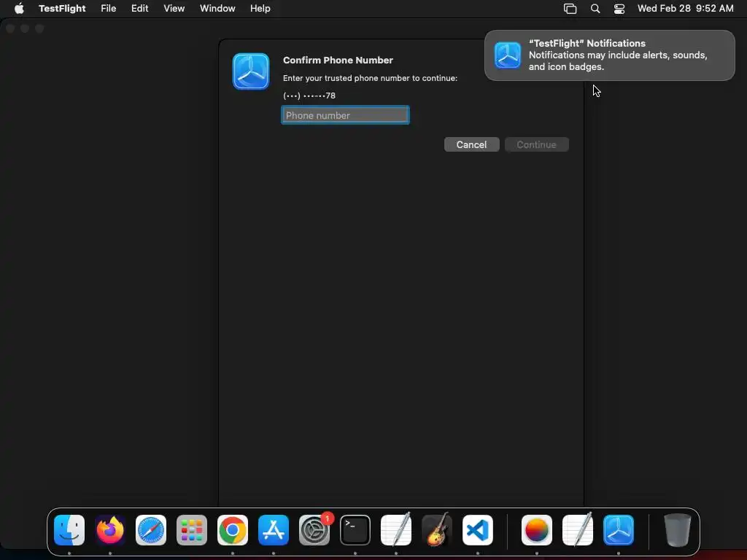Viewport: 747px width, 560px height.
Task: Launch GarageBand from the Dock
Action: pyautogui.click(x=437, y=529)
